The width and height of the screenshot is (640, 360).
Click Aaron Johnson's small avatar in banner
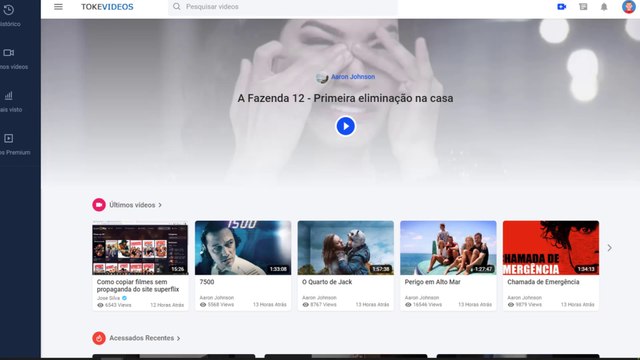(x=322, y=77)
